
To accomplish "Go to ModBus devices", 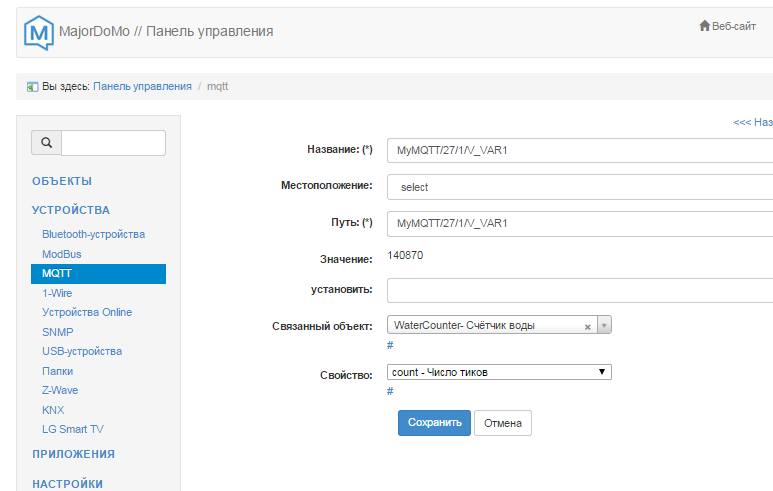I will pyautogui.click(x=62, y=254).
